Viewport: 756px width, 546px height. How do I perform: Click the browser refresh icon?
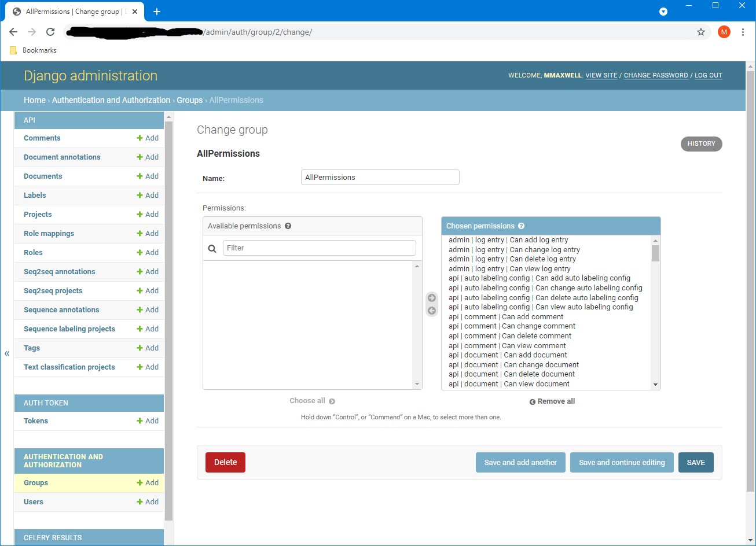(50, 32)
